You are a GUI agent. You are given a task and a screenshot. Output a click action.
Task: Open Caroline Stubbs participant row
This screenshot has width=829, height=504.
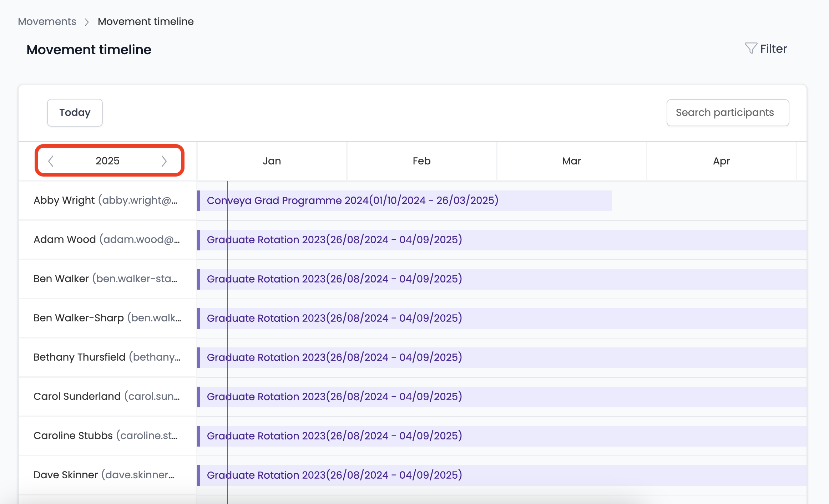(x=107, y=436)
